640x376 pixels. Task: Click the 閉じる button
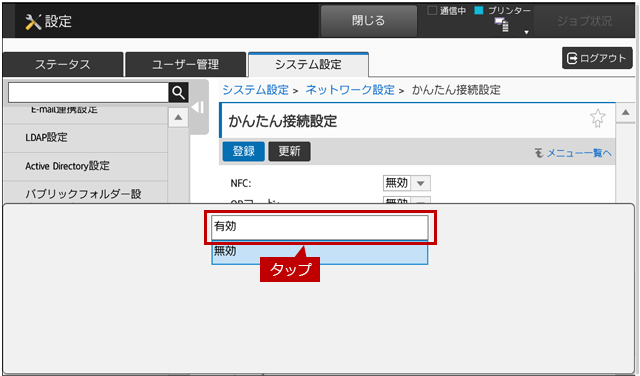(x=369, y=21)
